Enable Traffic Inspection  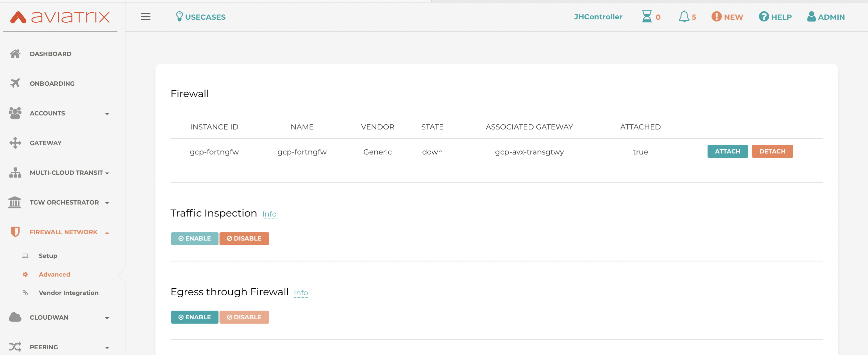[x=194, y=238]
